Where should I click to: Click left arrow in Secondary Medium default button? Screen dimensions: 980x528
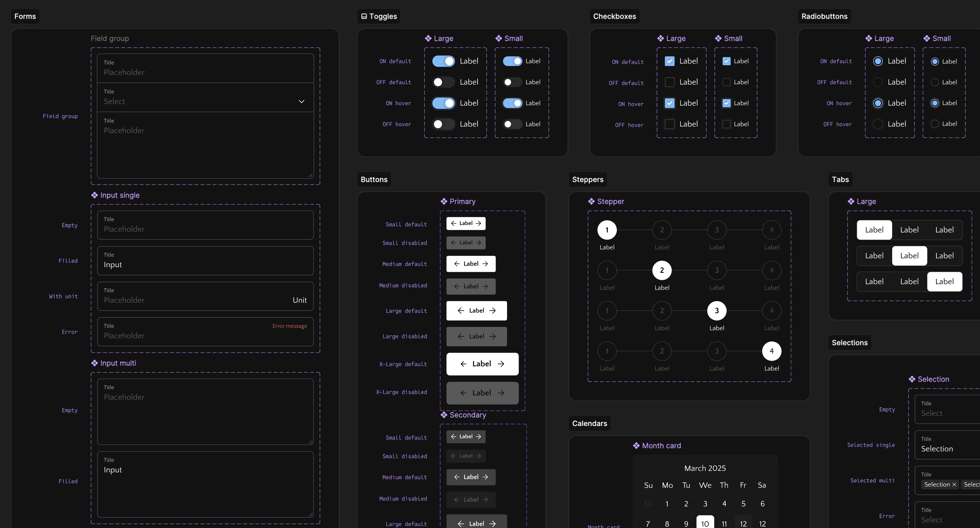(457, 477)
